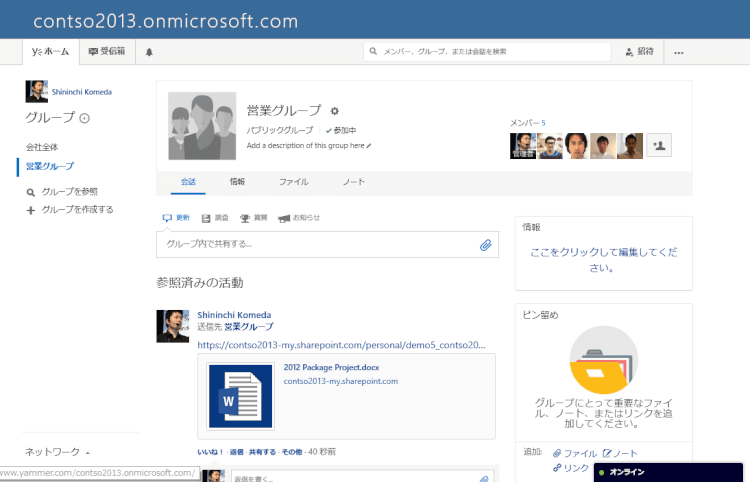Select 更新 post type

(176, 218)
